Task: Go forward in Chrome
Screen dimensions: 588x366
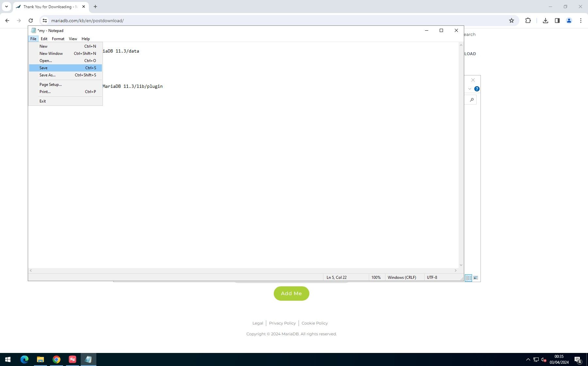Action: pos(19,21)
